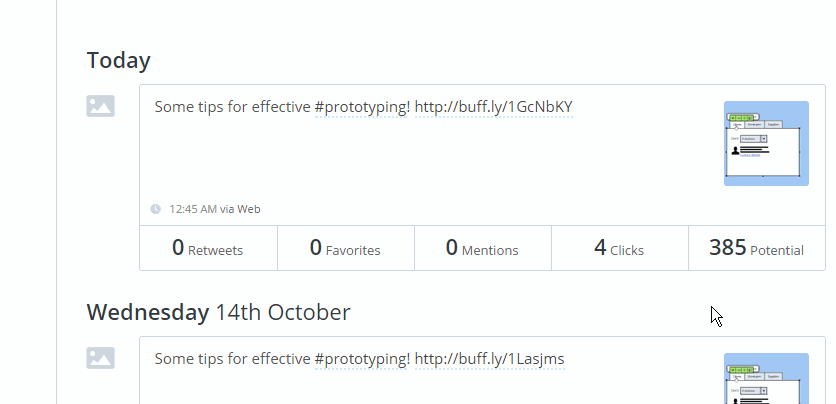
Task: Click the image icon beside Wednesday's post
Action: tap(101, 358)
